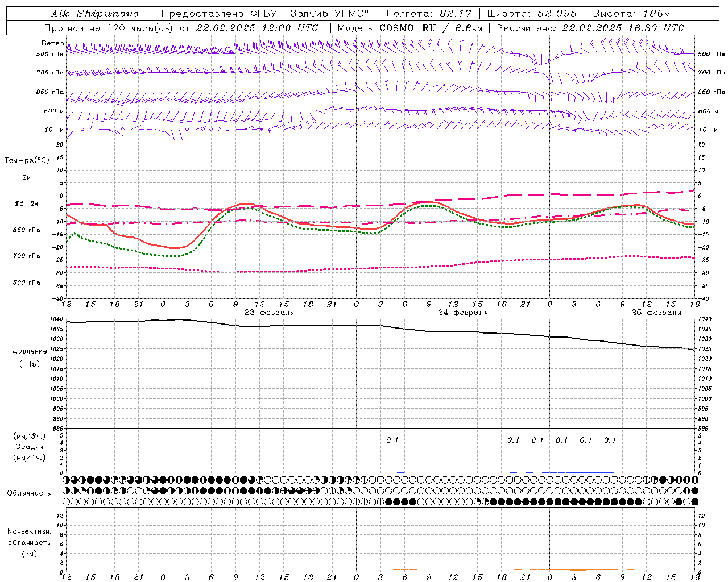The image size is (728, 582).
Task: Click the Конвективн. label
Action: (29, 531)
